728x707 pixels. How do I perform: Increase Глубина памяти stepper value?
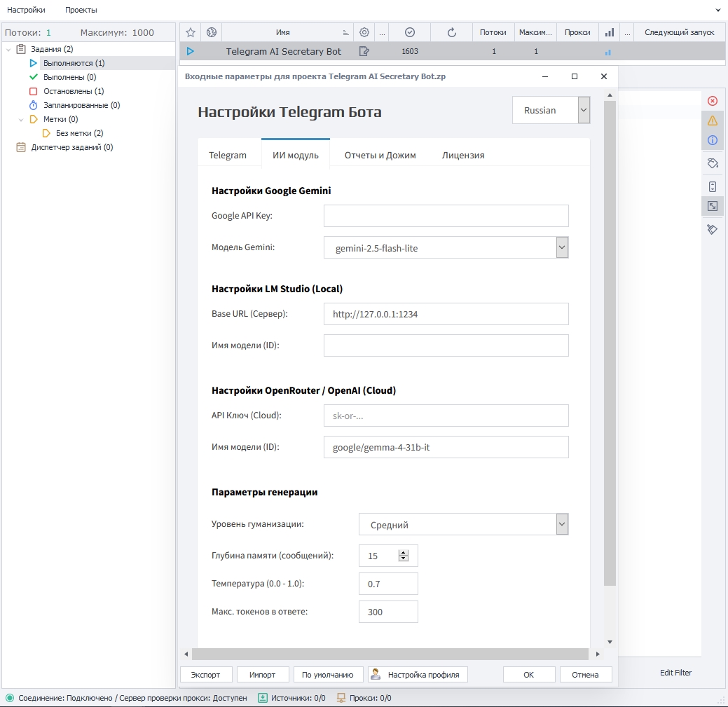(x=404, y=553)
